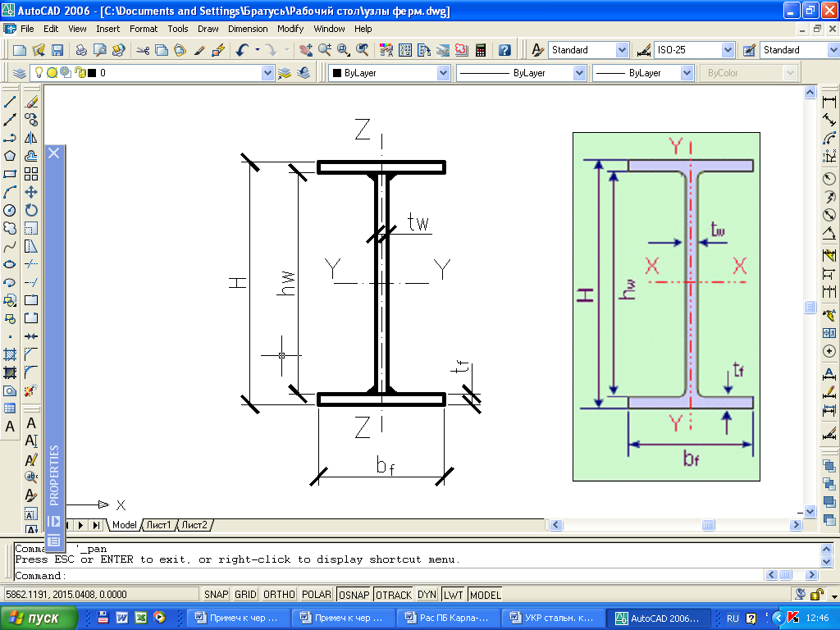
Task: Switch to the Лист2 layout tab
Action: pyautogui.click(x=194, y=525)
